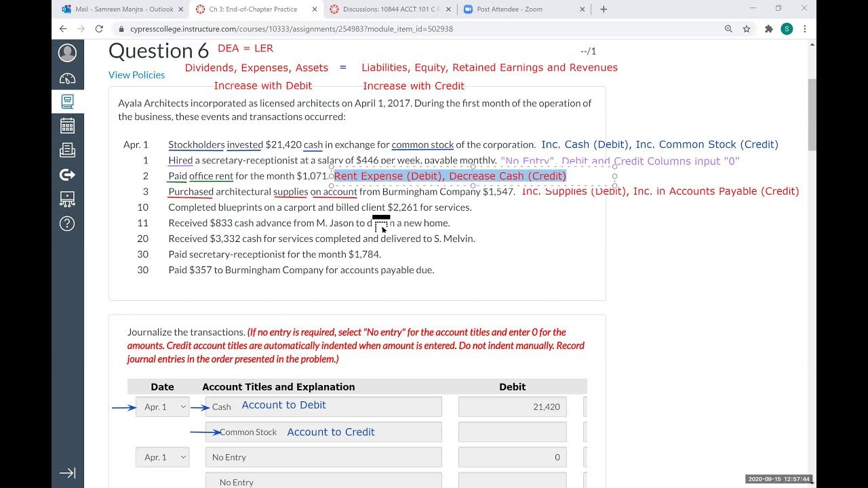The image size is (868, 488).
Task: Open the Calendar icon in sidebar
Action: tap(67, 125)
